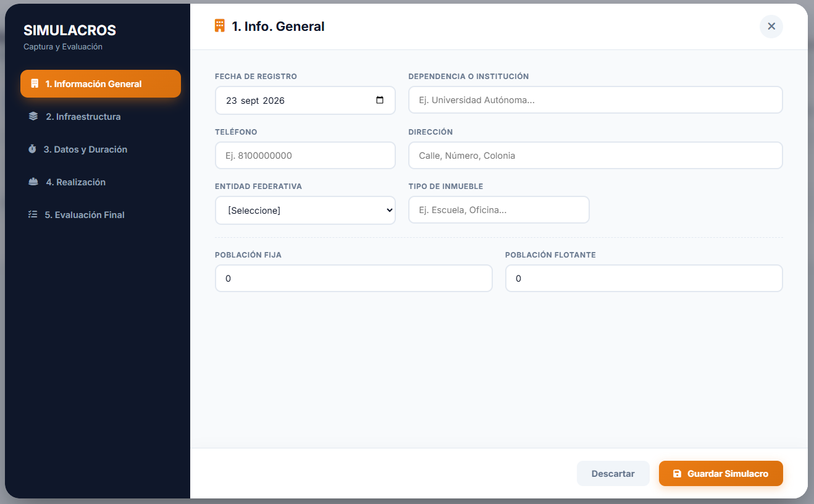Select the Población Fija number field
Screen dimensions: 814x504
354,279
